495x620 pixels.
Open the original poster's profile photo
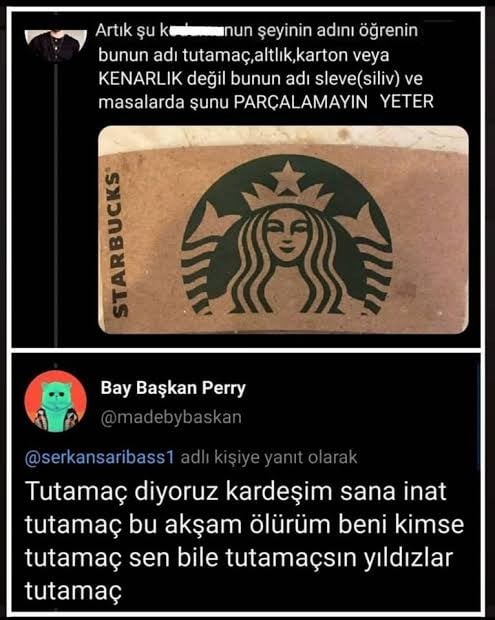point(55,44)
